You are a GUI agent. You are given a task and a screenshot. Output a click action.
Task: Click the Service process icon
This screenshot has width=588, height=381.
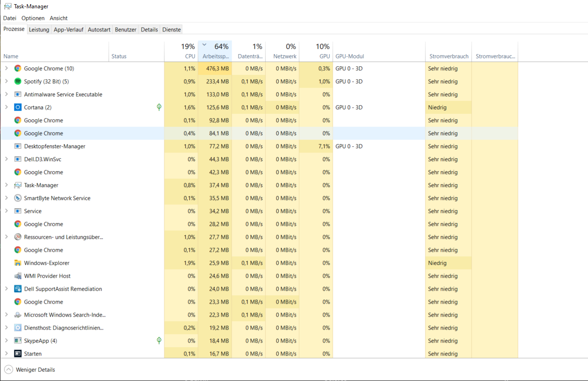tap(18, 211)
